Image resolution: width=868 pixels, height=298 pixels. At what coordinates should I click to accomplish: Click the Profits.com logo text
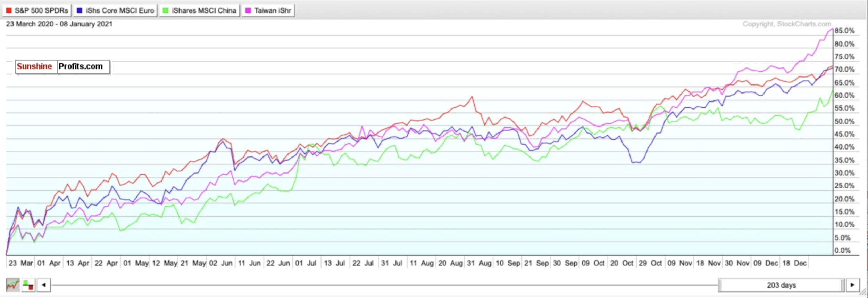pyautogui.click(x=81, y=66)
